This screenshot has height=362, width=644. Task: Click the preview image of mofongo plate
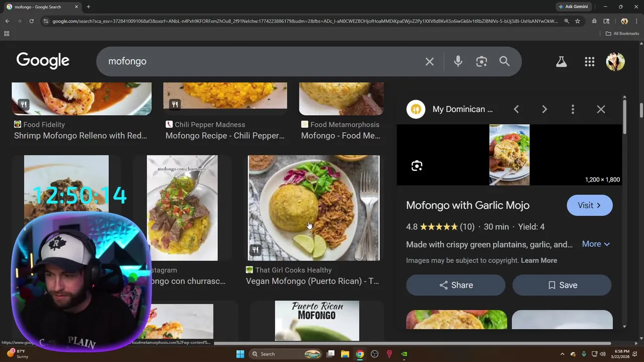point(509,155)
